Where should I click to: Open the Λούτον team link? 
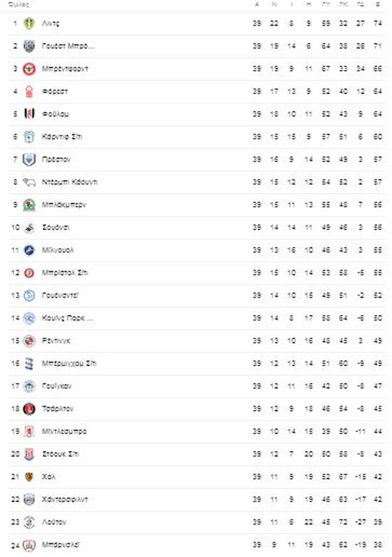coord(54,522)
